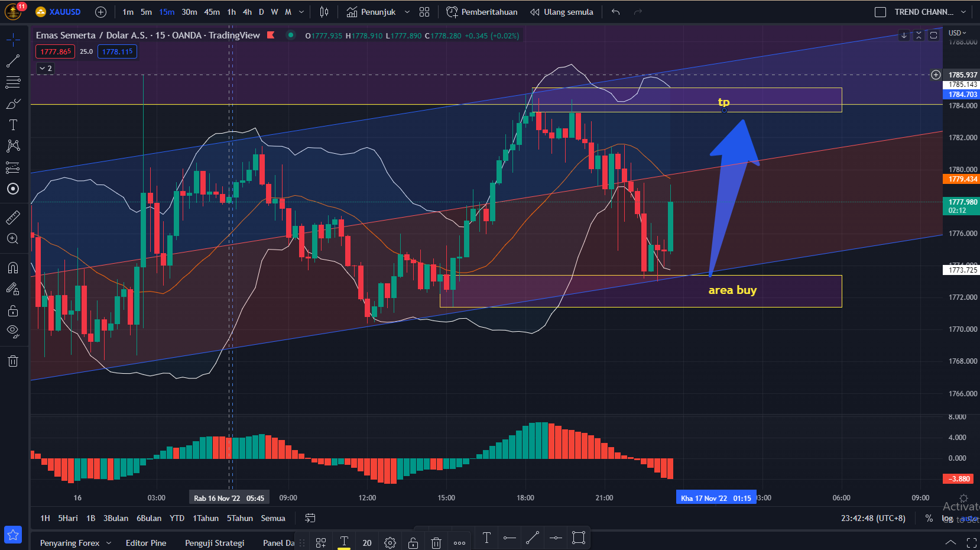Set range to 6Bulan
This screenshot has height=550, width=980.
149,518
